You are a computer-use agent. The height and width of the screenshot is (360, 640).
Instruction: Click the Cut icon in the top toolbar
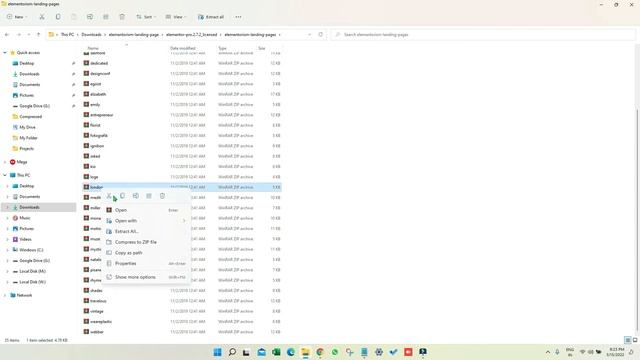[x=42, y=17]
